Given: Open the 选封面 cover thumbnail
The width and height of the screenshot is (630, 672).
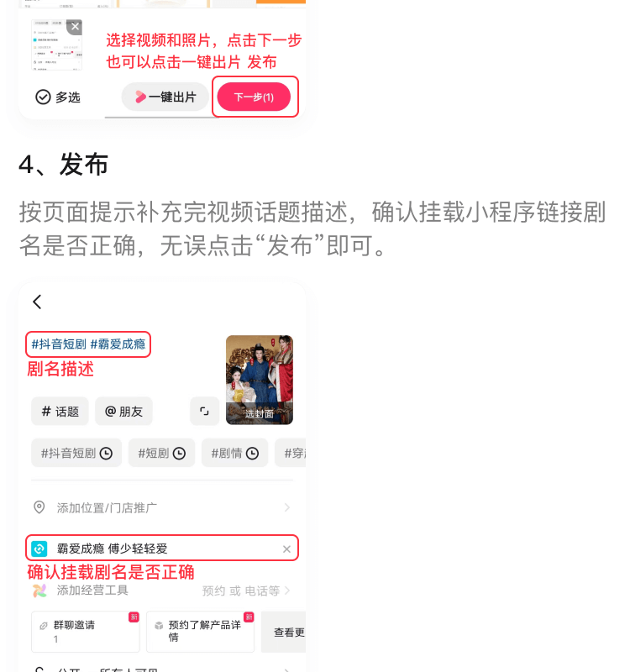Looking at the screenshot, I should [260, 380].
